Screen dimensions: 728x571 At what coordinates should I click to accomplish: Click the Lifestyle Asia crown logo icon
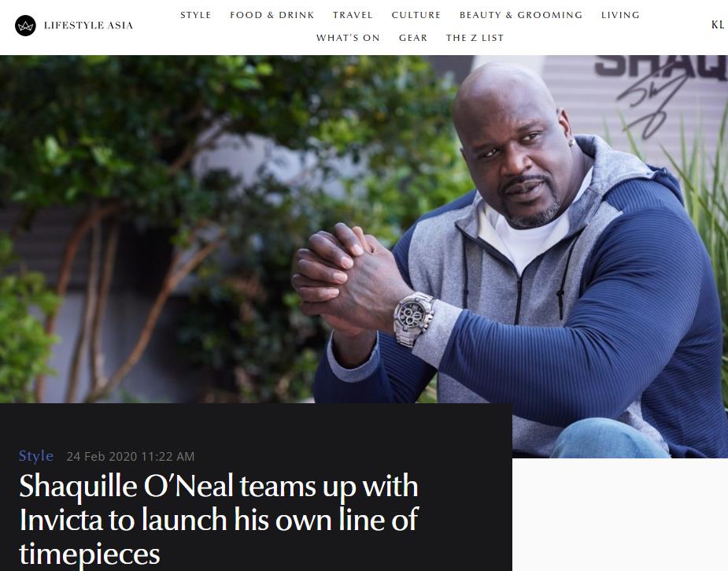(25, 25)
